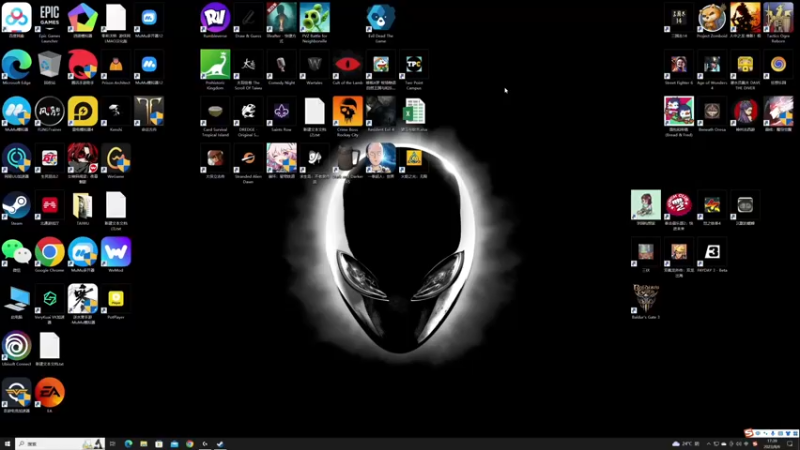Launch Prehistoric Kingdom

click(x=215, y=70)
